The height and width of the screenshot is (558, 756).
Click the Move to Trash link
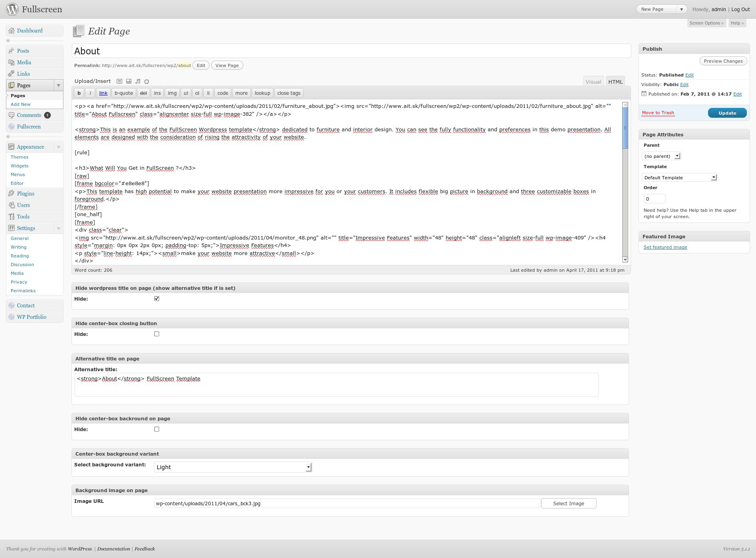pyautogui.click(x=658, y=113)
